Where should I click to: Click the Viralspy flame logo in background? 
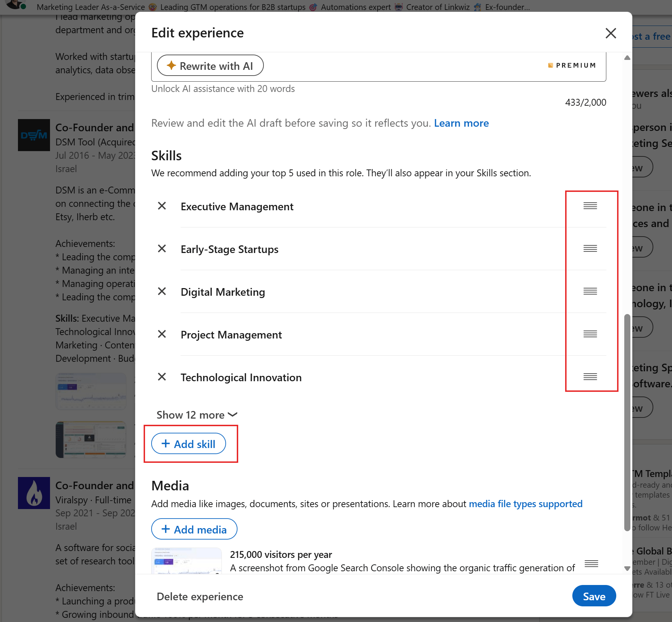(34, 493)
